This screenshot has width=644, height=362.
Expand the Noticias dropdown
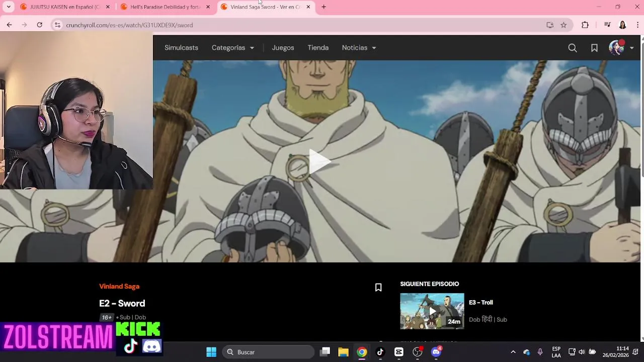point(359,48)
